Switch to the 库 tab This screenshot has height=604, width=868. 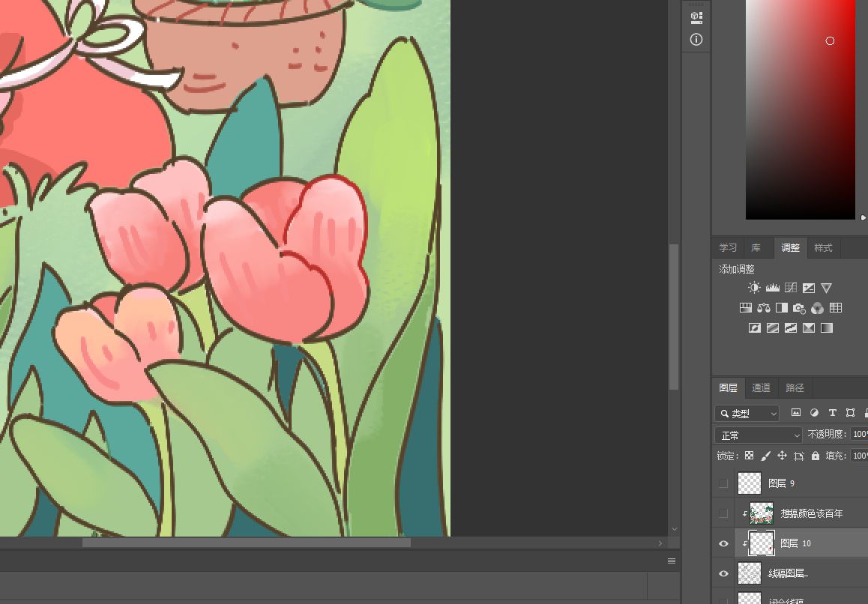click(756, 247)
